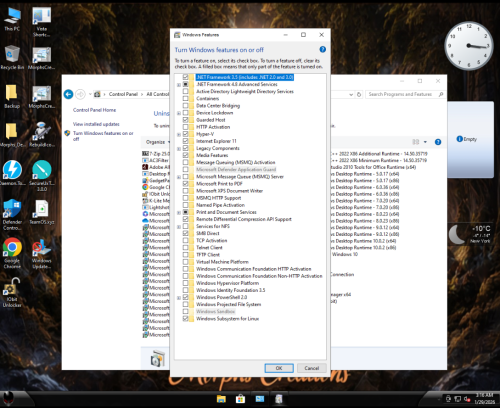Open the Rebuild Icon Cache desktop shortcut

coord(42,135)
